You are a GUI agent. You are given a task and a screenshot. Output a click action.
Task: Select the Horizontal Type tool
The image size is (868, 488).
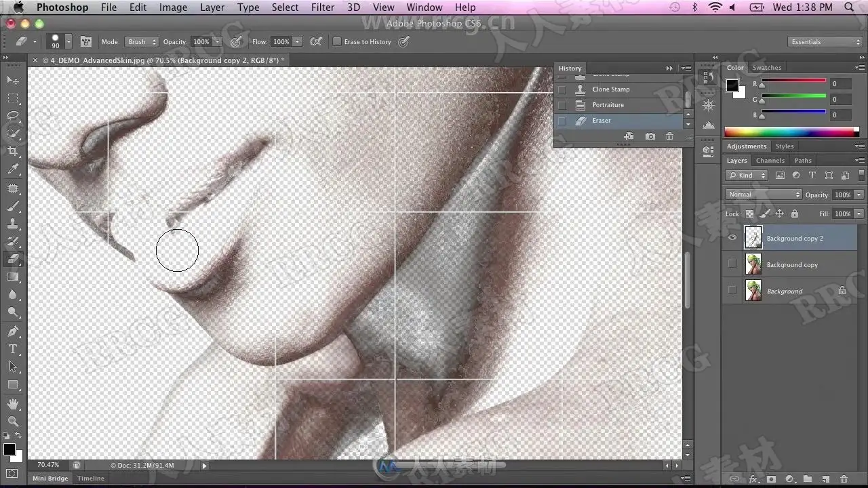pos(13,349)
